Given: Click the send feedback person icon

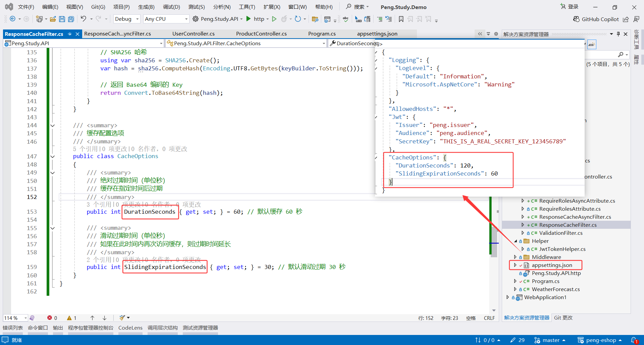Looking at the screenshot, I should 636,19.
